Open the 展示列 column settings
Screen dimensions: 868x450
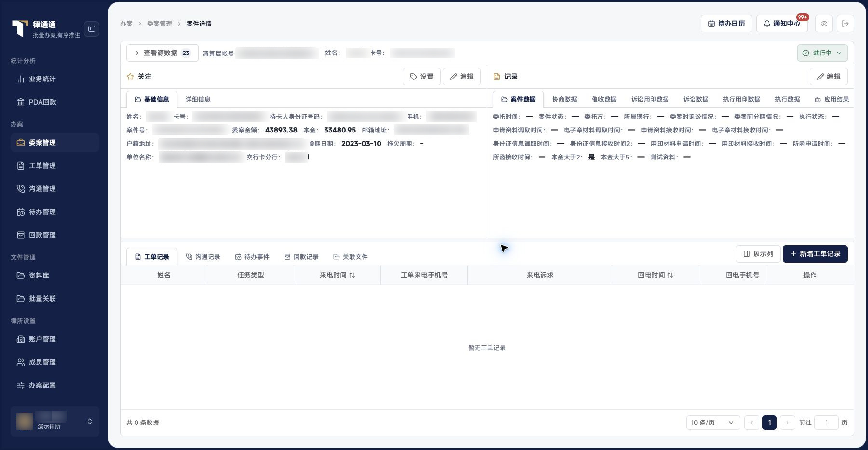[x=758, y=254]
